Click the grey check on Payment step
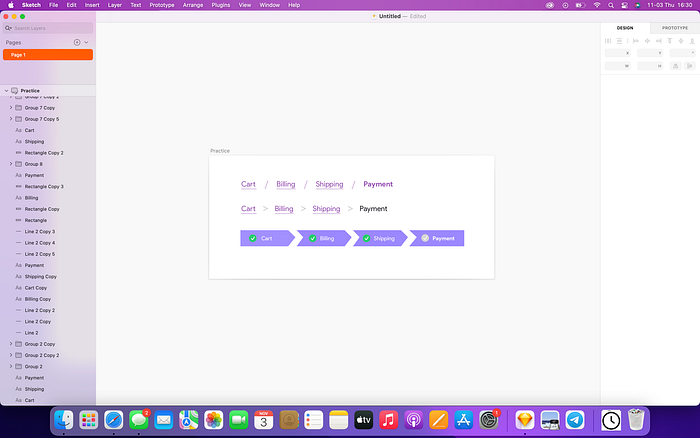Image resolution: width=700 pixels, height=438 pixels. (425, 238)
